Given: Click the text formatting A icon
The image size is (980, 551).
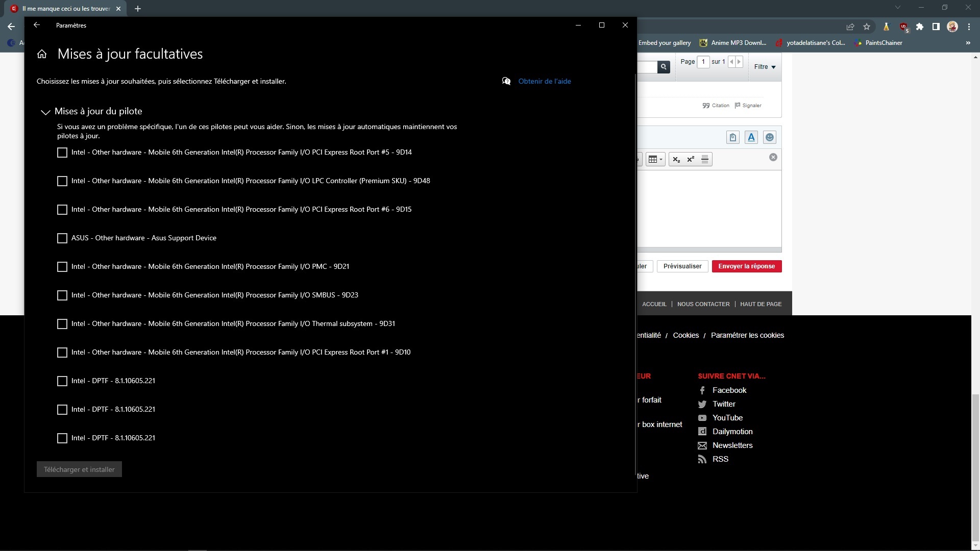Looking at the screenshot, I should coord(751,137).
